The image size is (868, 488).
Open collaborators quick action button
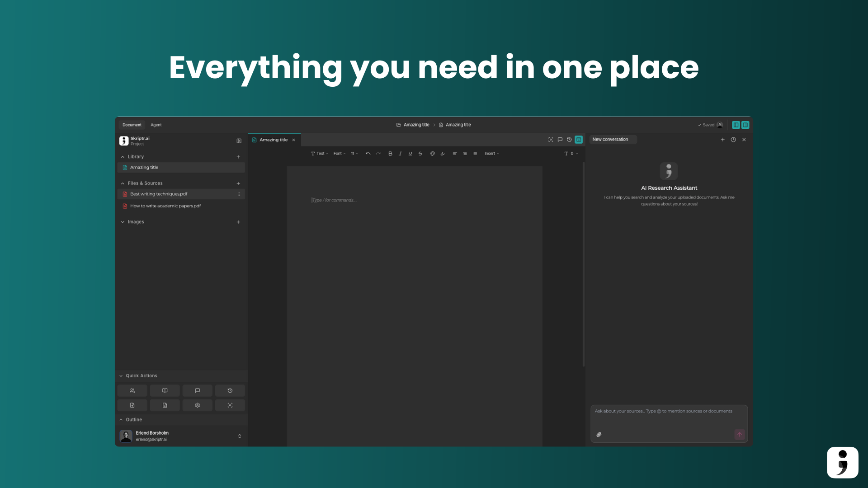132,390
